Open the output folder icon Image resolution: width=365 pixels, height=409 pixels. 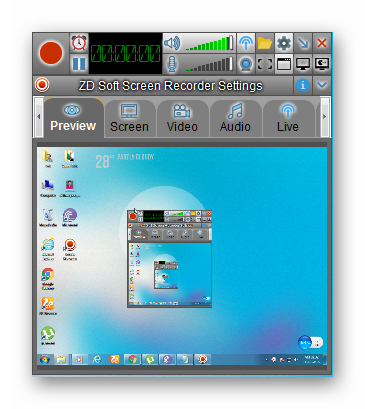coord(265,43)
